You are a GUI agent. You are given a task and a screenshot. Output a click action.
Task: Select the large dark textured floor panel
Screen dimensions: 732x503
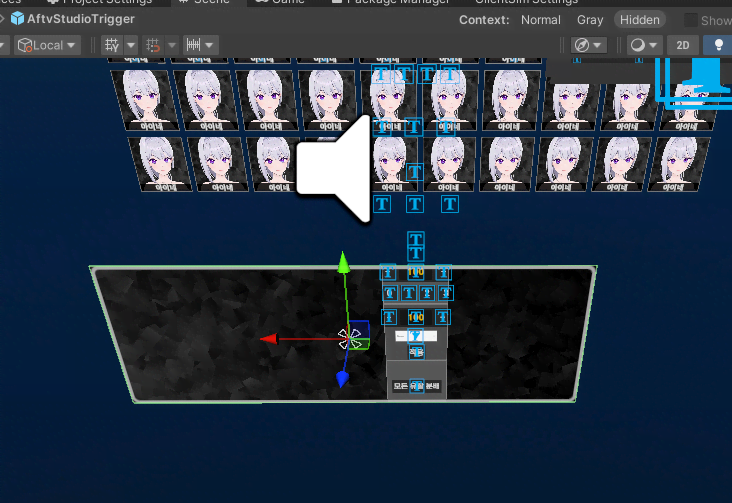click(x=343, y=334)
